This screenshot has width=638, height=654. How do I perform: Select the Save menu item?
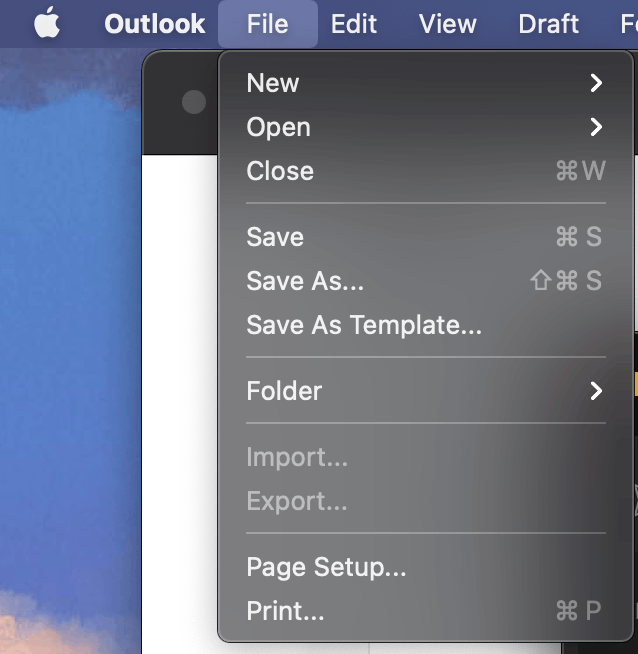425,237
